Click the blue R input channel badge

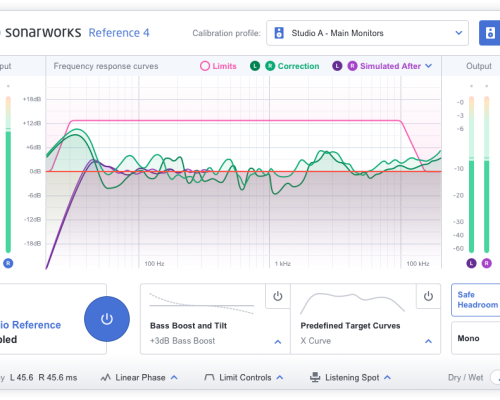point(8,263)
